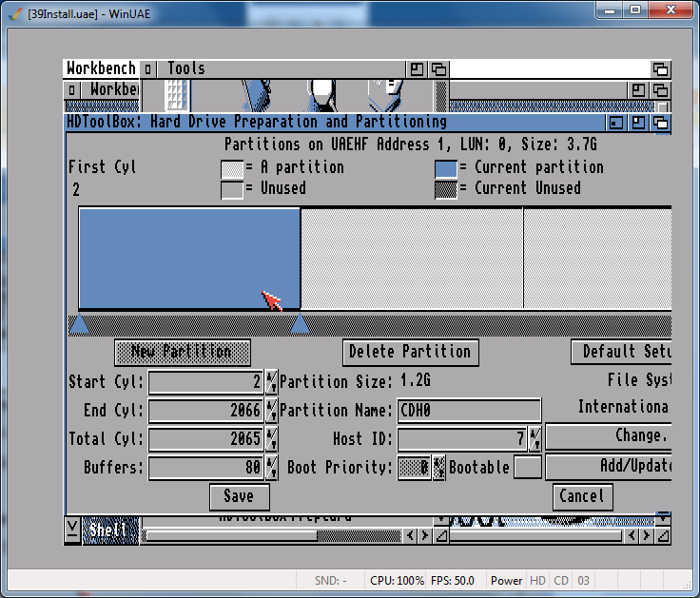Image resolution: width=700 pixels, height=598 pixels.
Task: Click the 'A partition' legend swatch
Action: tap(232, 169)
